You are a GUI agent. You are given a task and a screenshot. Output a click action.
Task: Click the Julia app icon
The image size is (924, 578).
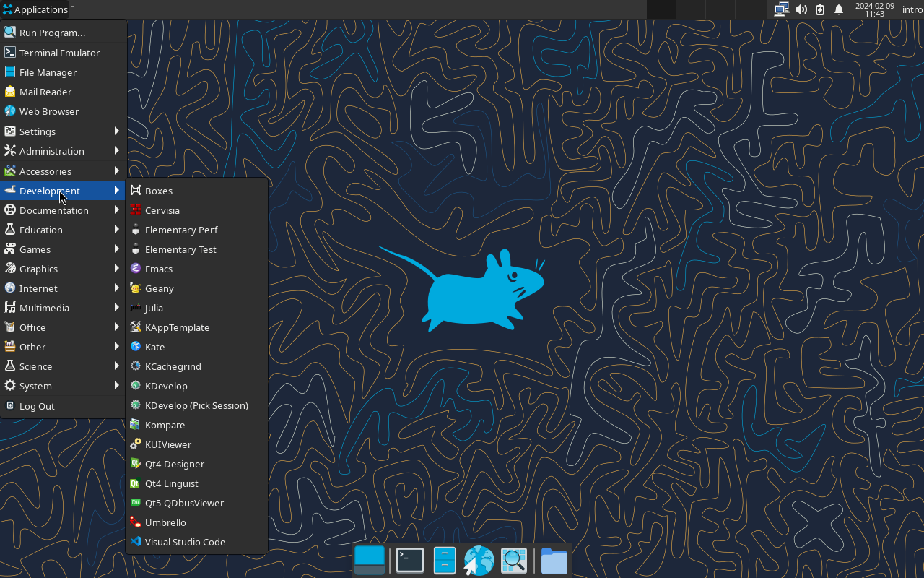[135, 307]
